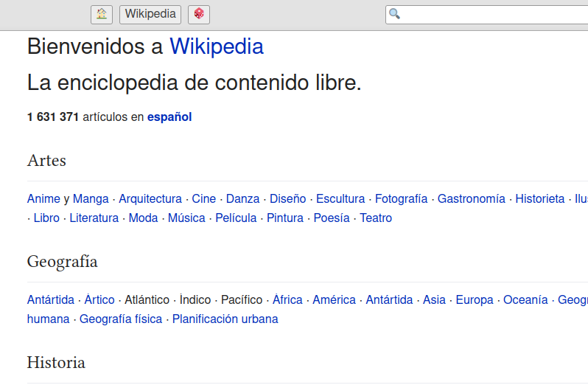Open the Wikipedia link in the heading
The width and height of the screenshot is (588, 385).
(x=217, y=46)
